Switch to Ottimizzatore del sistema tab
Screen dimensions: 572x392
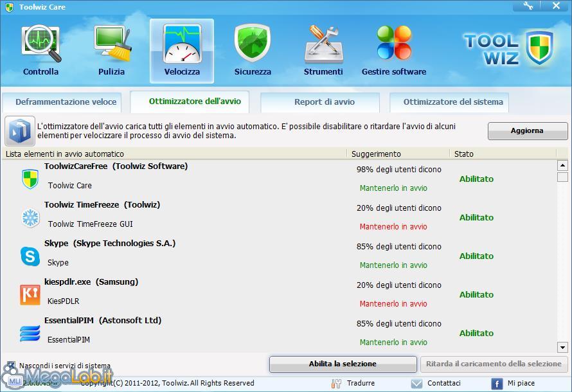449,102
